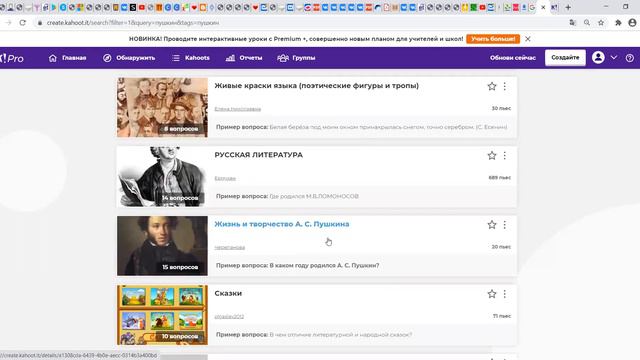Click the translate page icon
Screen dimensions: 640x360
point(572,23)
